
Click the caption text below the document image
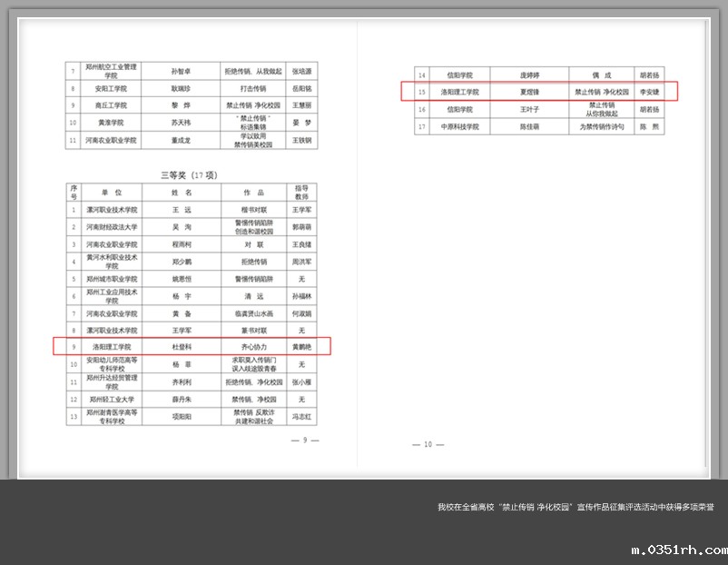pyautogui.click(x=575, y=507)
